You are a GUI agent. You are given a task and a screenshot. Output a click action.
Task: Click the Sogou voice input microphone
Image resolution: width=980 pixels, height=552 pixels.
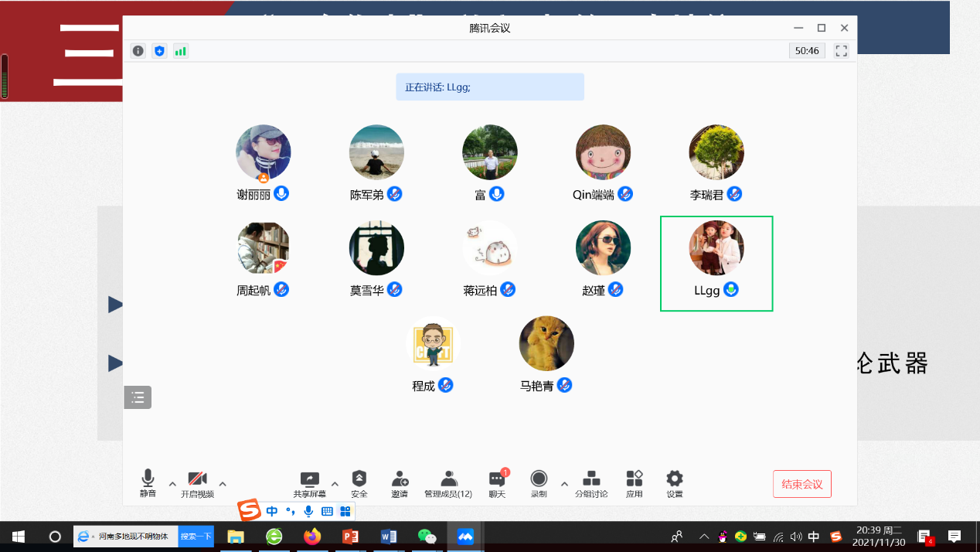click(x=308, y=511)
